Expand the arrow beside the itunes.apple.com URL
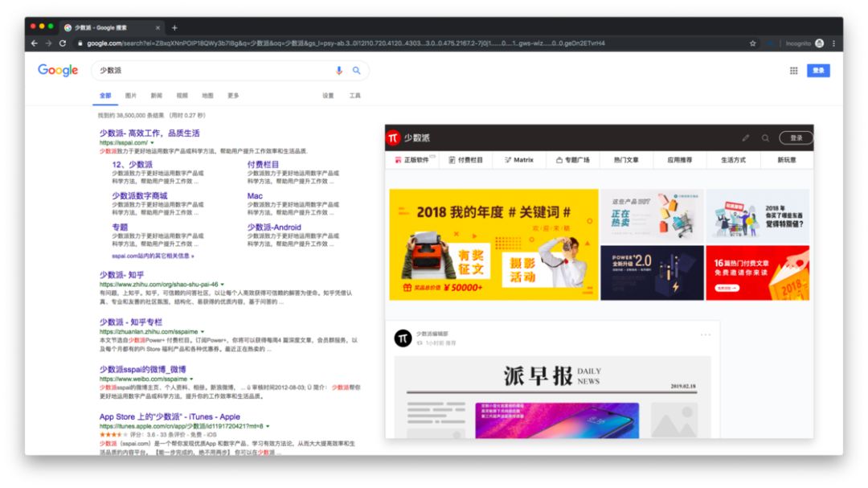Image resolution: width=868 pixels, height=488 pixels. tap(268, 427)
